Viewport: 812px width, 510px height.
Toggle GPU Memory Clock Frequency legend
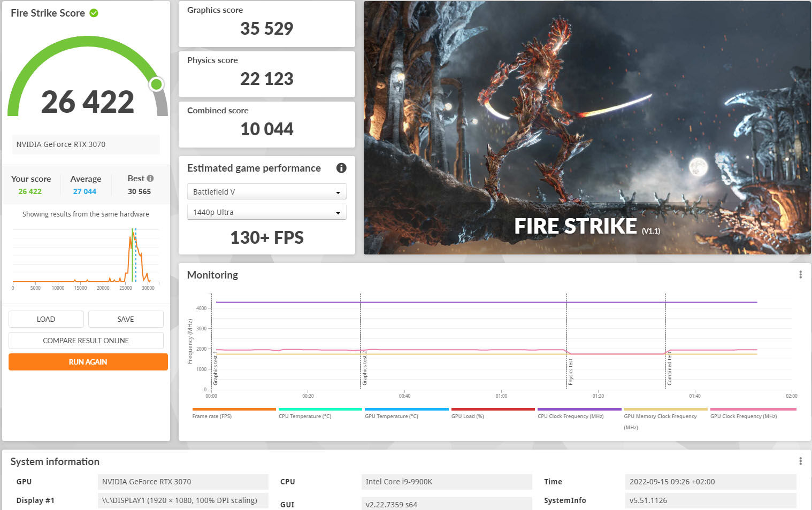(665, 419)
